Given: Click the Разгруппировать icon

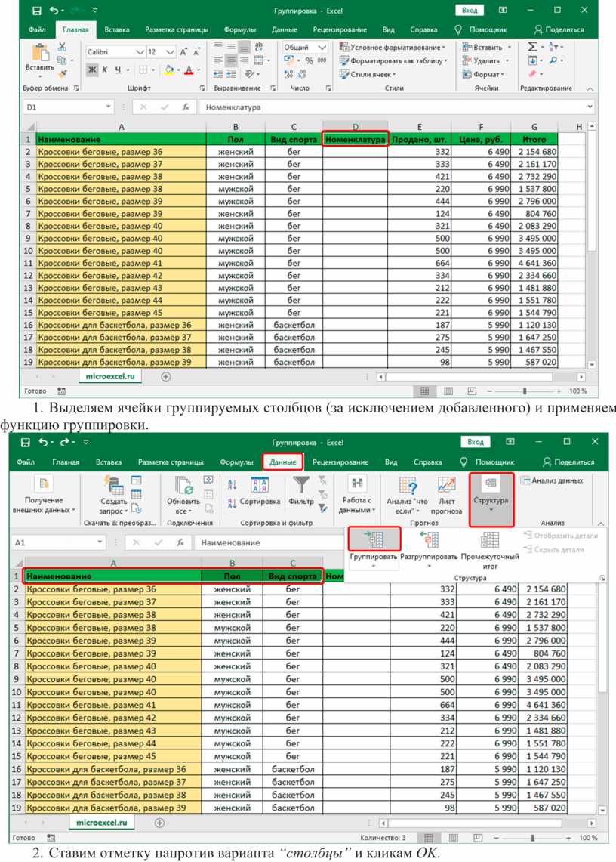Looking at the screenshot, I should click(x=430, y=540).
